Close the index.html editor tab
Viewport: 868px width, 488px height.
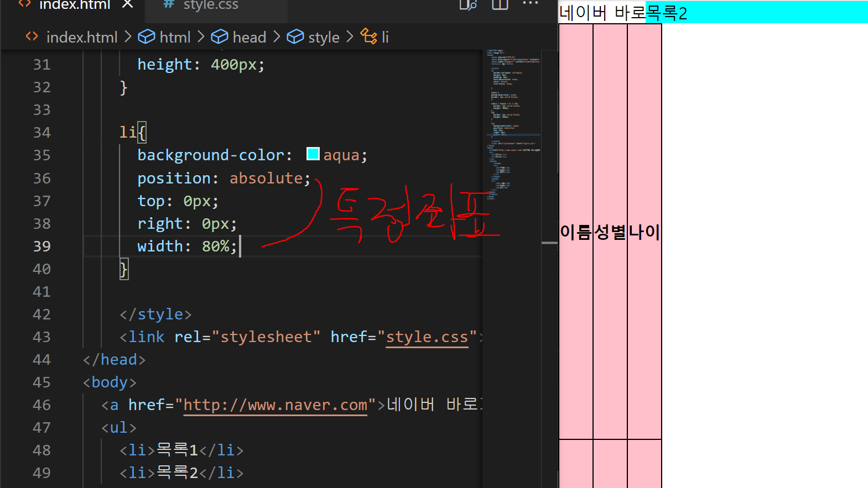pyautogui.click(x=128, y=4)
